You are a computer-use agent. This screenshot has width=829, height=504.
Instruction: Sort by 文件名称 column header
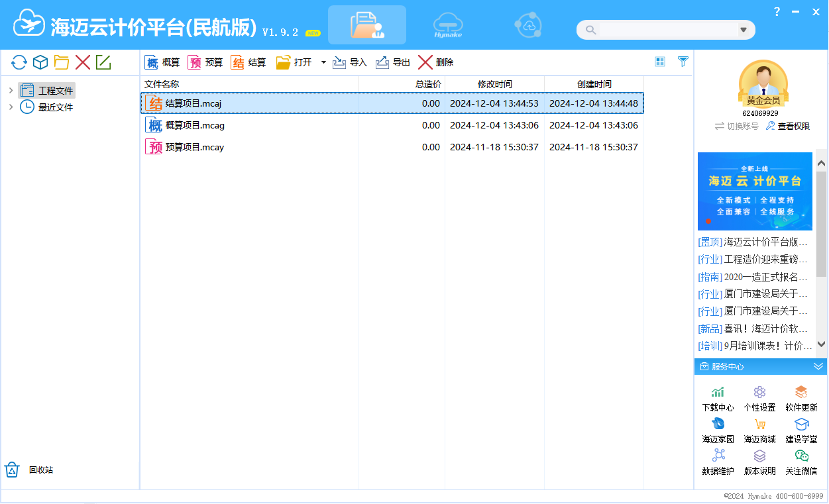pos(250,84)
